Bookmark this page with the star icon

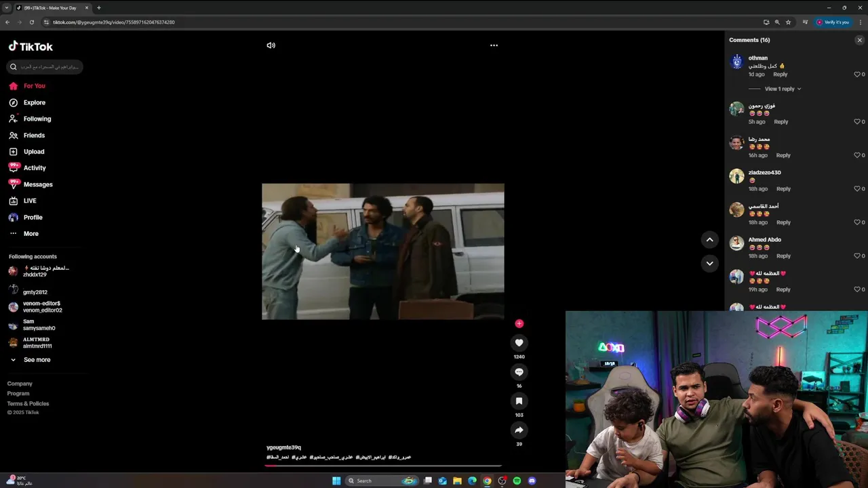tap(788, 22)
